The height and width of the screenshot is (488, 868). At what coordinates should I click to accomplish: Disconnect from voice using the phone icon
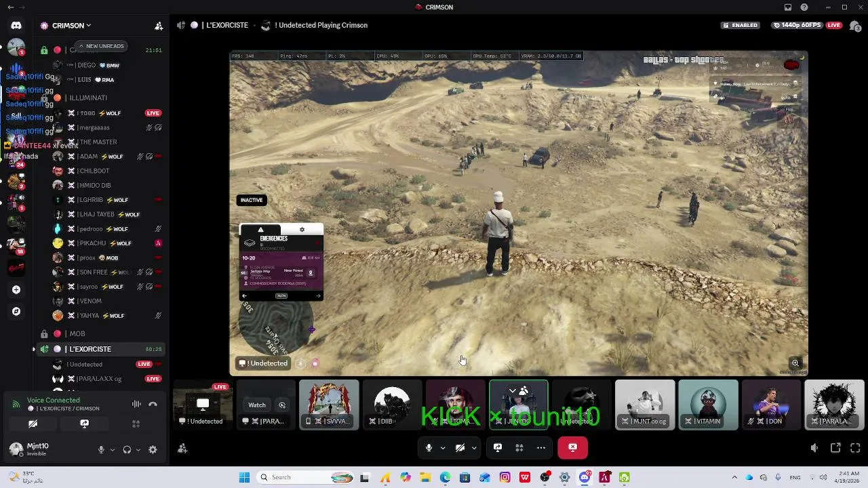coord(153,404)
